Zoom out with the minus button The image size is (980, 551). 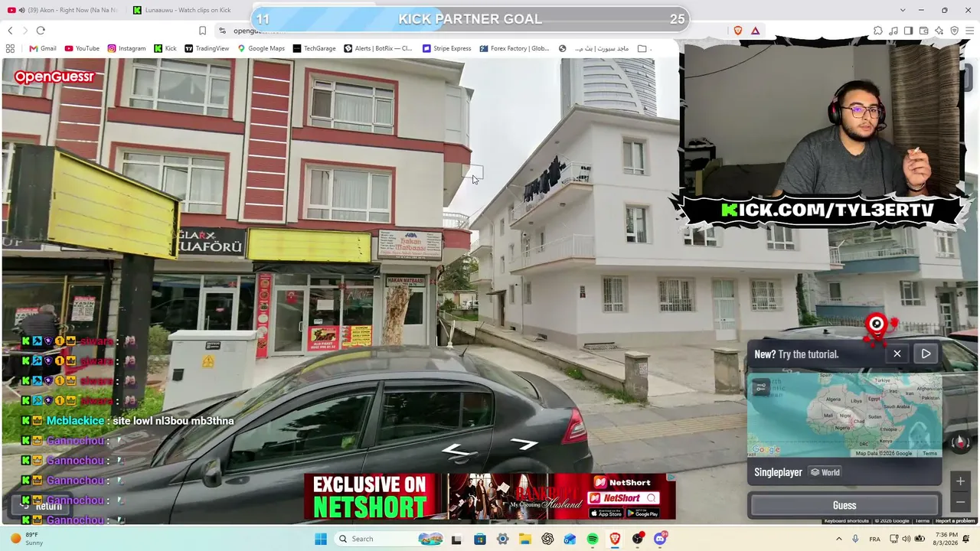tap(960, 502)
